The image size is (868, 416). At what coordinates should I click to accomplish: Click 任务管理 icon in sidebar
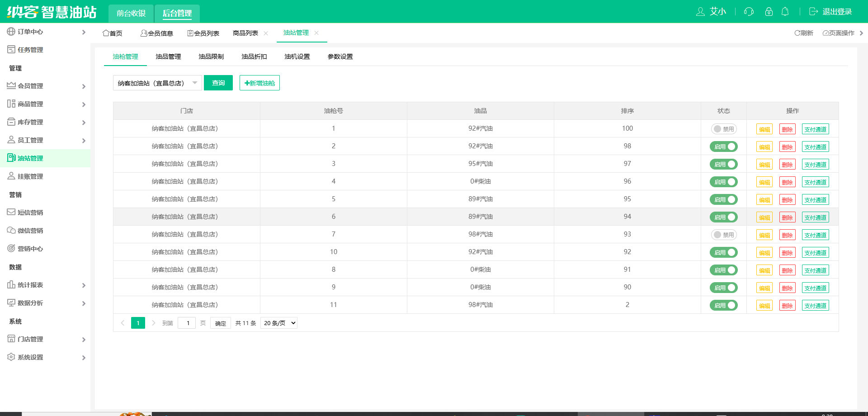(x=11, y=49)
